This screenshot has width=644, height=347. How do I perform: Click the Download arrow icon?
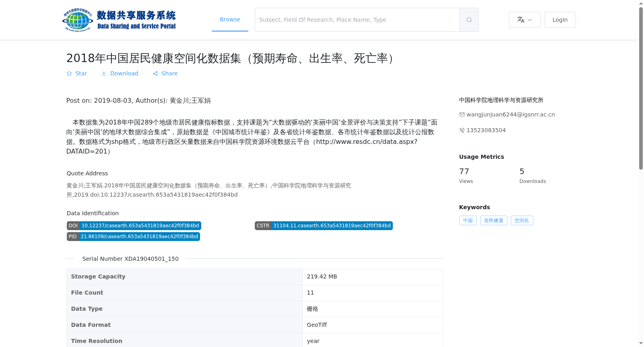click(104, 73)
